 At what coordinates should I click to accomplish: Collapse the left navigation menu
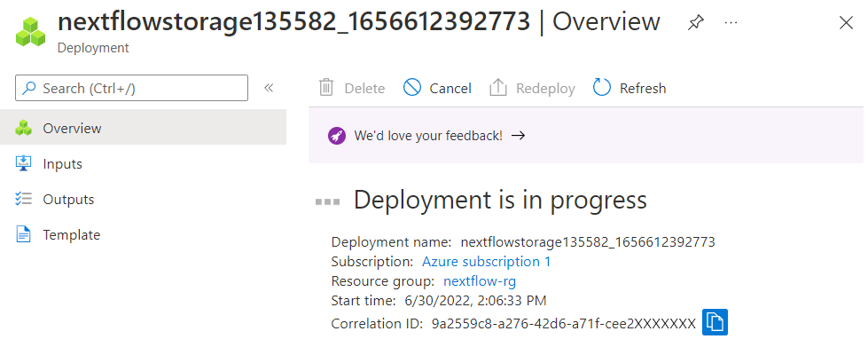tap(269, 88)
